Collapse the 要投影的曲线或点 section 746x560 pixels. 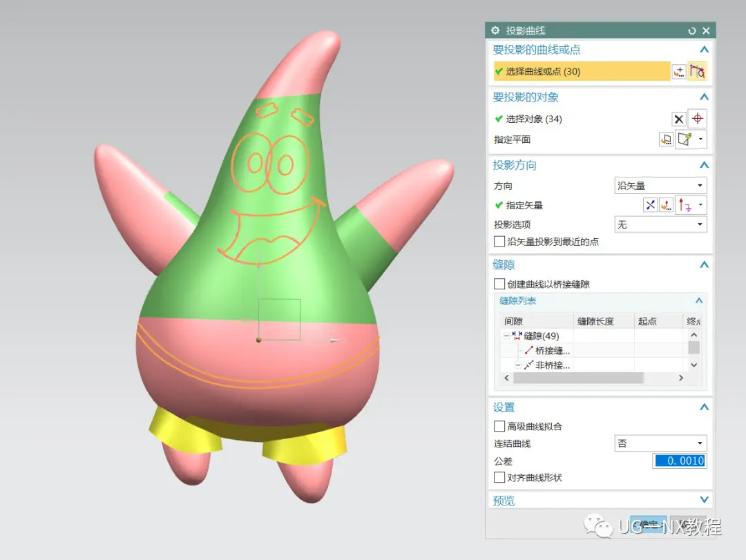coord(704,50)
